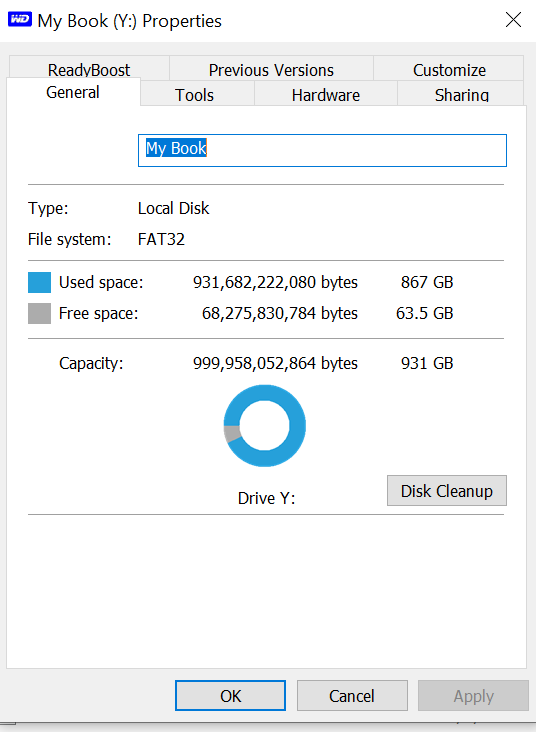Image resolution: width=541 pixels, height=732 pixels.
Task: Close the My Book Properties dialog
Action: (x=513, y=20)
